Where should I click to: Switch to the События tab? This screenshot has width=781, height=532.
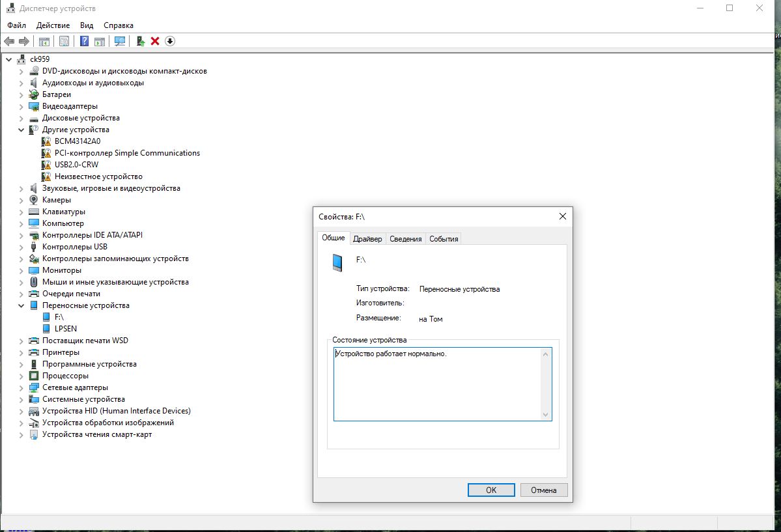coord(444,239)
